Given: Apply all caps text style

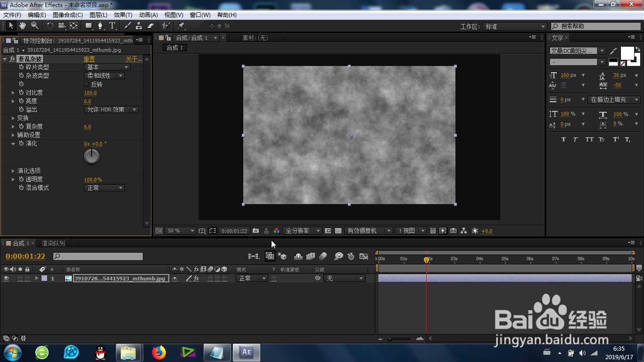Looking at the screenshot, I should 589,140.
